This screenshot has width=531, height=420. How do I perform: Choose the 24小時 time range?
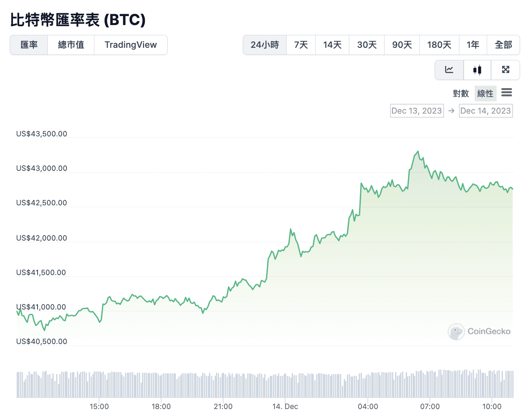(265, 45)
